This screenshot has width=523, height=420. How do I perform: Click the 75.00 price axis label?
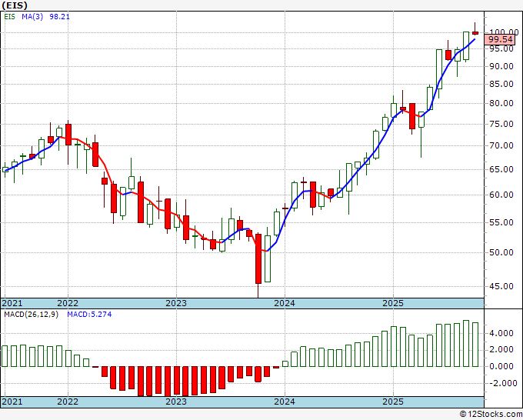[x=501, y=124]
